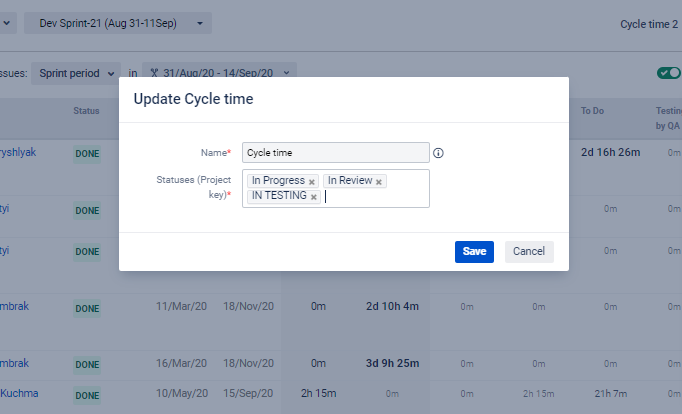
Task: Click the 15/Sep/20 date cell
Action: [248, 393]
